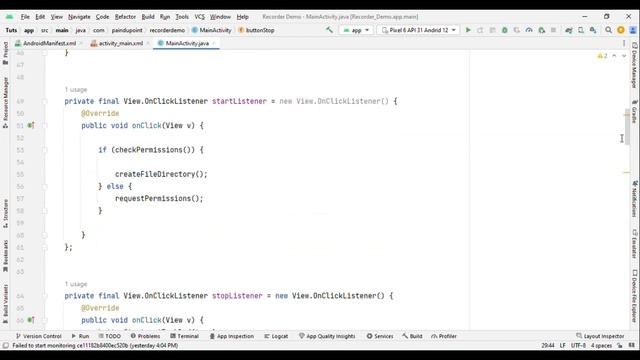The height and width of the screenshot is (360, 640).
Task: Open the Build menu
Action: 148,17
